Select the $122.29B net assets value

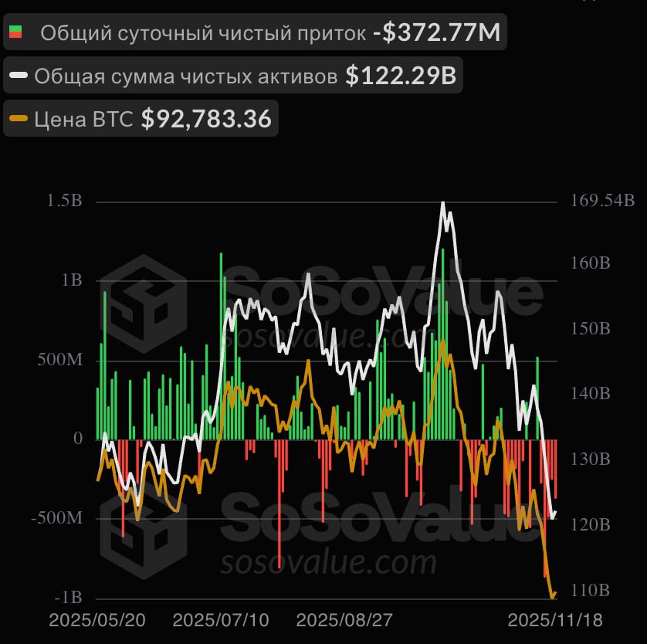coord(401,76)
